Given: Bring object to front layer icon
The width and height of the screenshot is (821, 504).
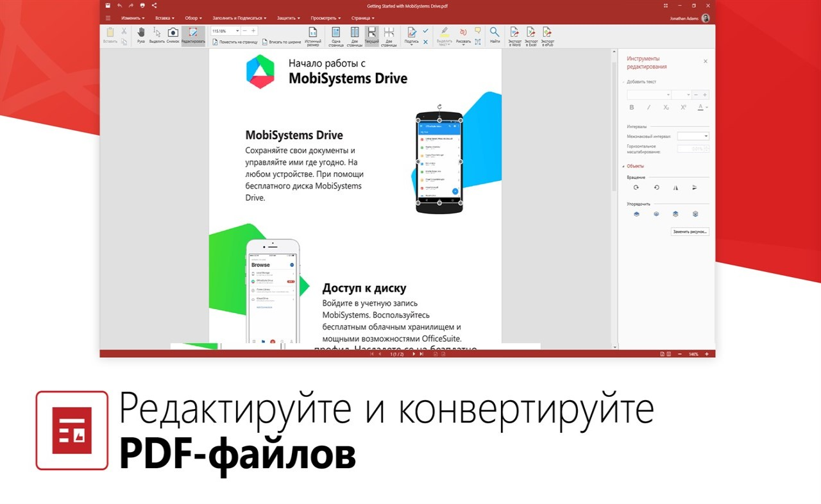Looking at the screenshot, I should (x=675, y=214).
